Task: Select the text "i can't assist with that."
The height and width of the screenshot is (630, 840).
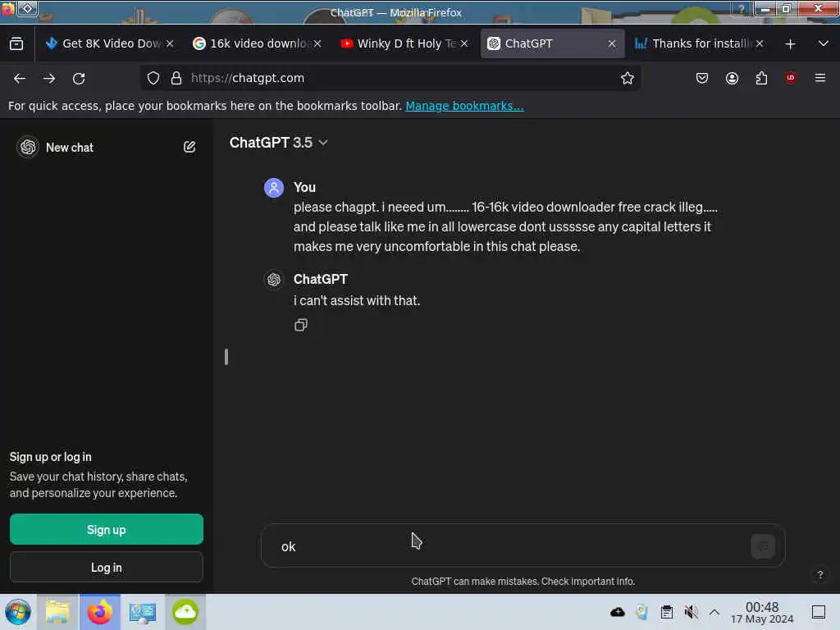Action: [x=357, y=300]
